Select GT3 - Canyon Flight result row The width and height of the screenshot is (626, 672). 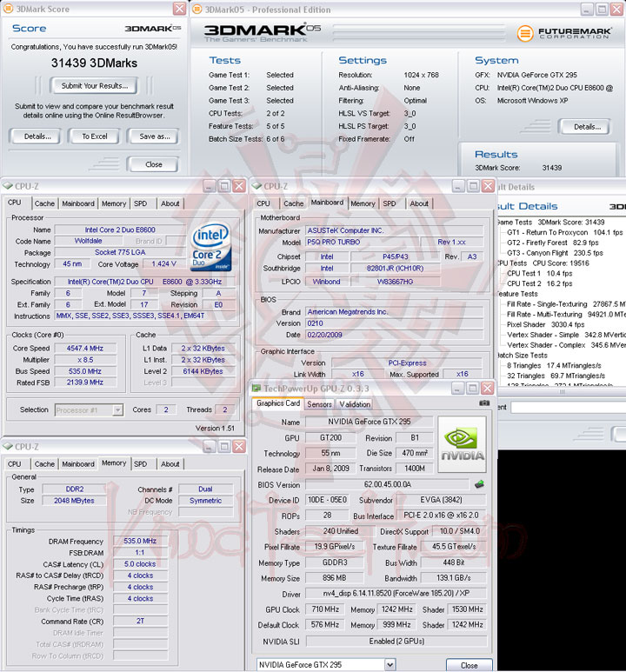(x=555, y=253)
